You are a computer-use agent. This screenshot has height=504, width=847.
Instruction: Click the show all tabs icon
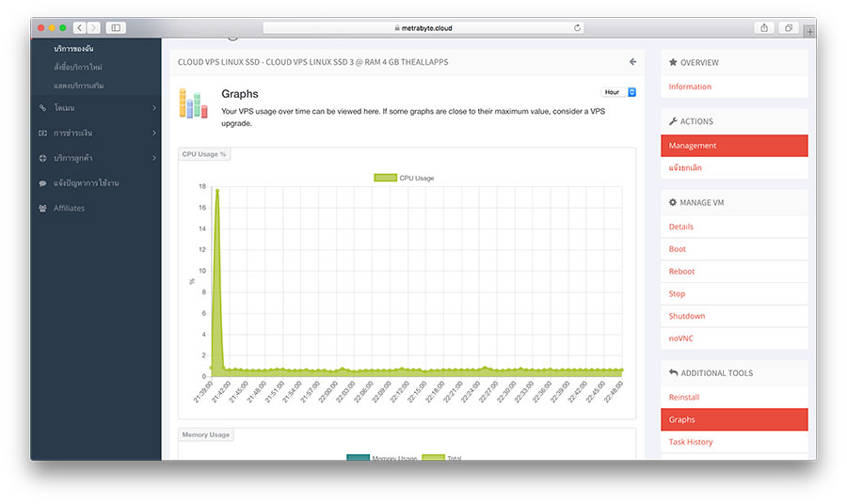[789, 28]
